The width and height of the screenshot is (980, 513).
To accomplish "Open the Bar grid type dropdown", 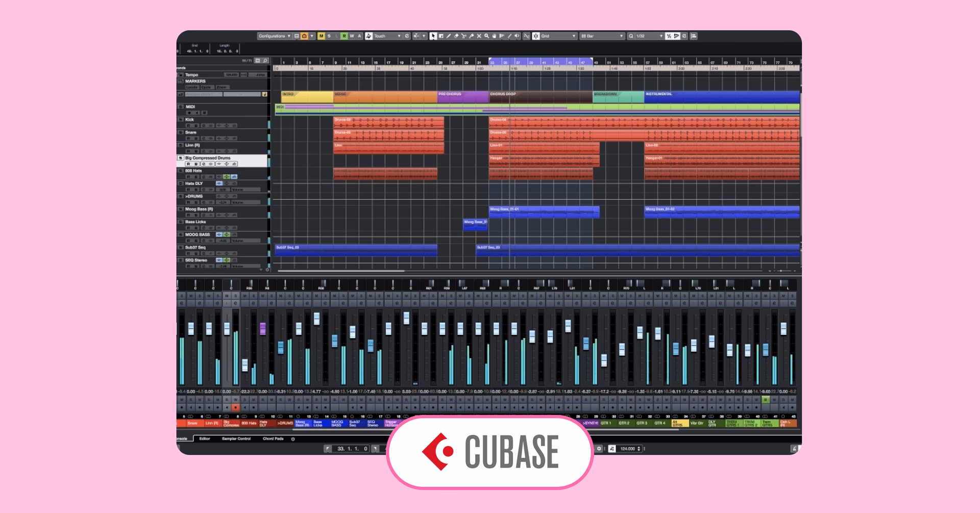I will click(602, 36).
